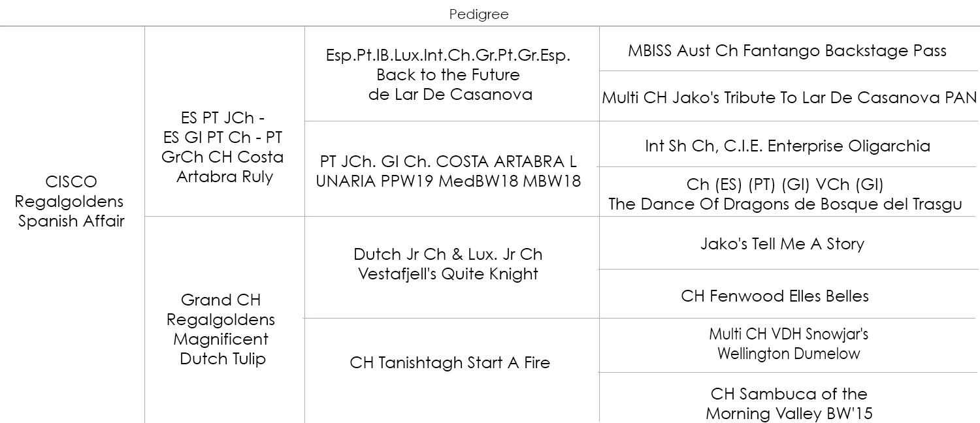
Task: Click Vestafjell's Quite Knight entry
Action: point(448,274)
